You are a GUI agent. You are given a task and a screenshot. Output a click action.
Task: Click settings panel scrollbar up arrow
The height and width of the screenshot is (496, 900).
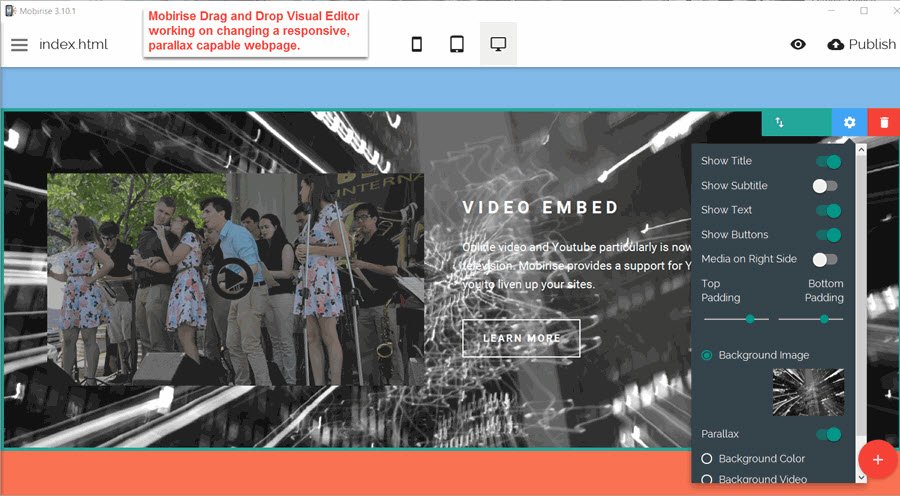861,150
